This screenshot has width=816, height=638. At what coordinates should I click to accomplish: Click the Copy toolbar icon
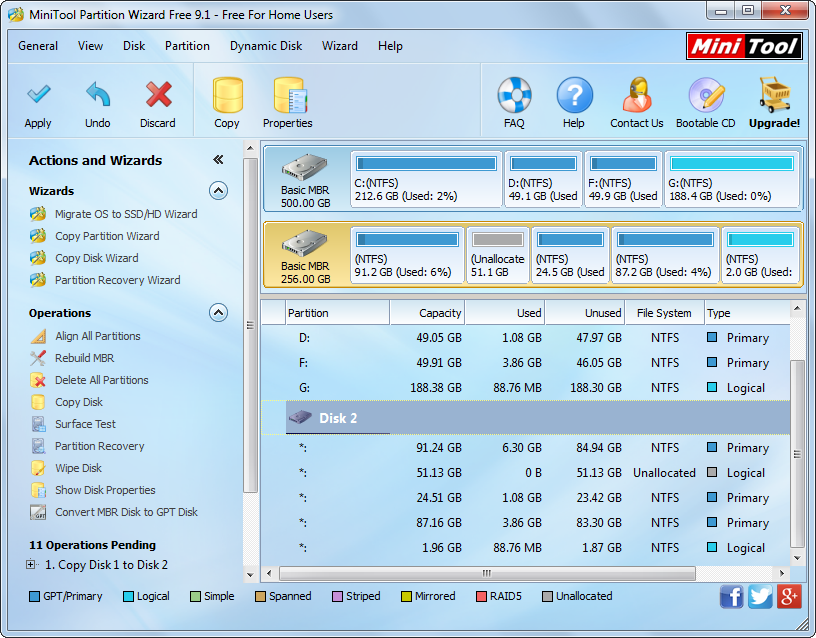pyautogui.click(x=227, y=95)
